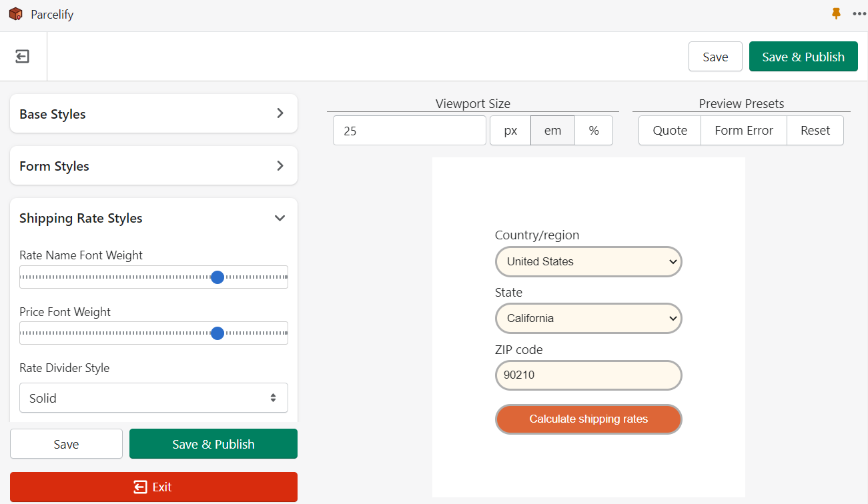Click the Reset preview preset
The image size is (868, 504).
coord(815,131)
